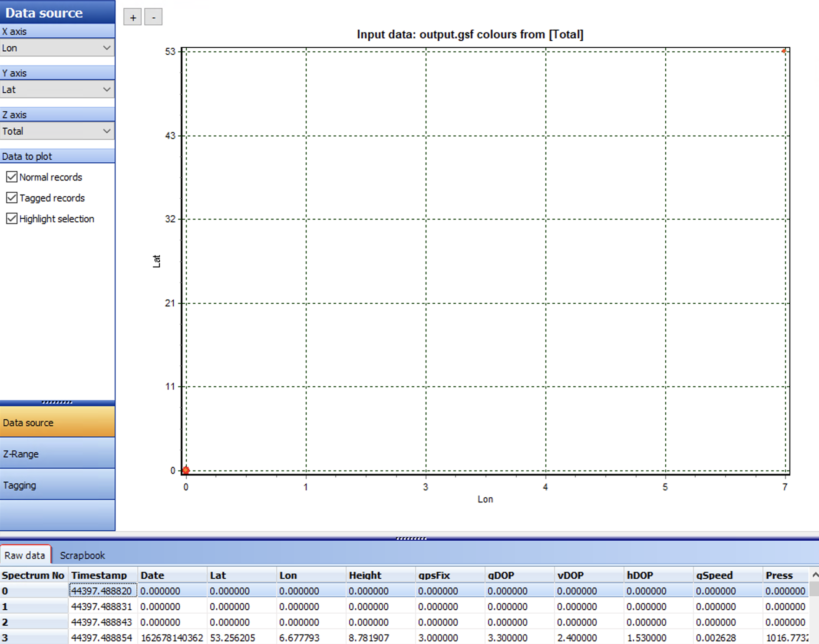This screenshot has width=819, height=644.
Task: Open the Z-Range panel
Action: 57,454
